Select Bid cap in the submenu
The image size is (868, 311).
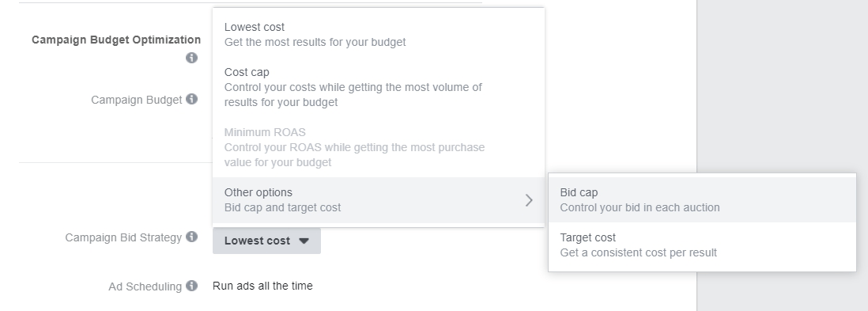[x=702, y=199]
